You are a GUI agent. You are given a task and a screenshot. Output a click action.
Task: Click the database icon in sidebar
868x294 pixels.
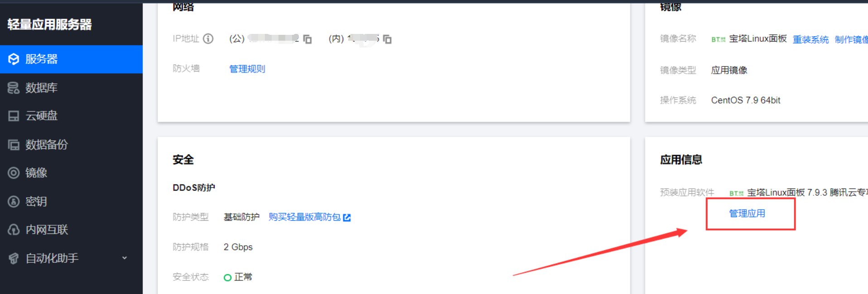[x=14, y=88]
